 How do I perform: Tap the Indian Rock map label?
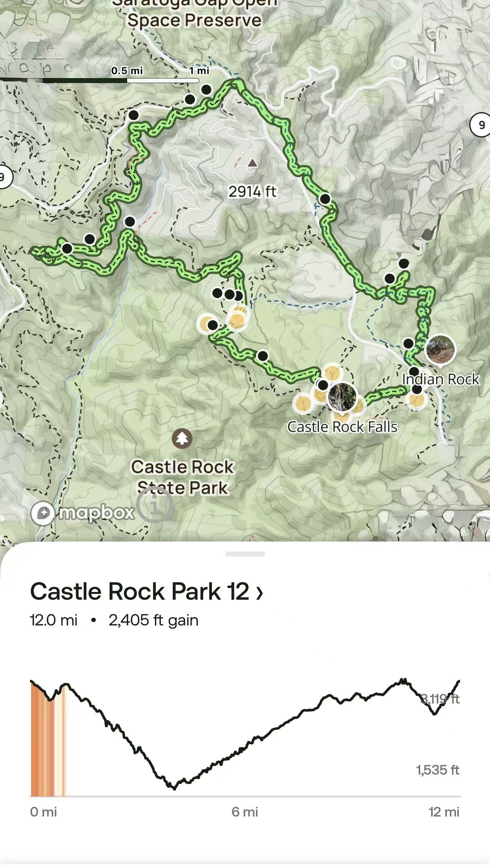pos(441,379)
